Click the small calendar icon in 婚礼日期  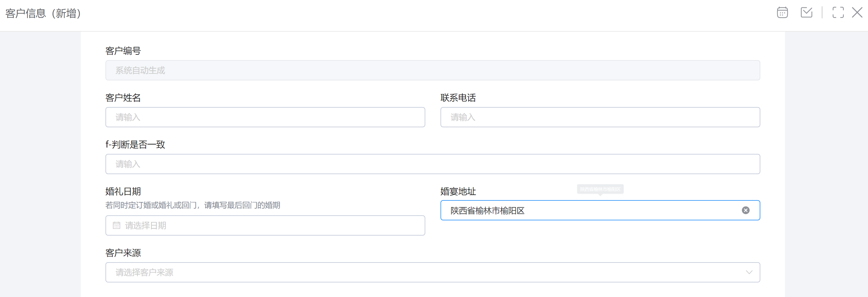(x=117, y=226)
